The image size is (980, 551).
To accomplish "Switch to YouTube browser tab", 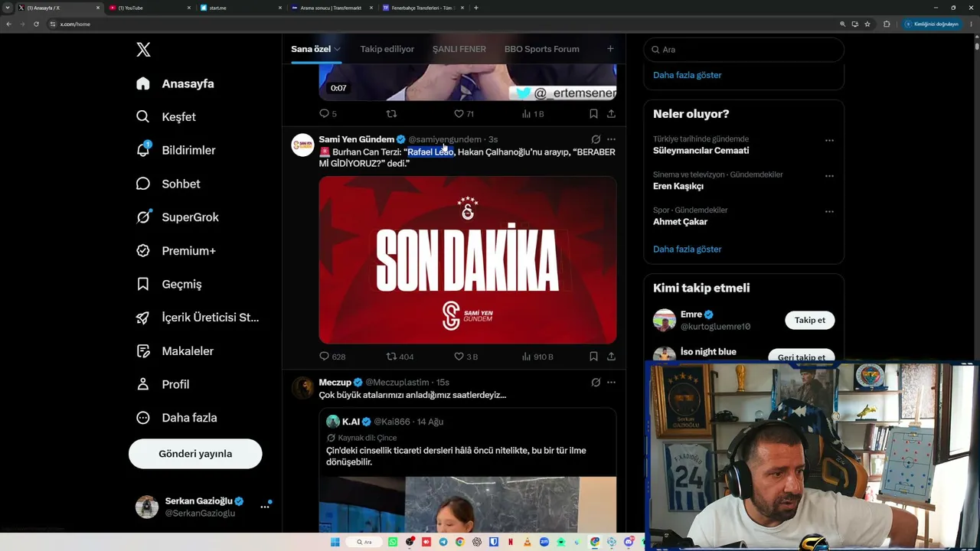I will click(150, 8).
